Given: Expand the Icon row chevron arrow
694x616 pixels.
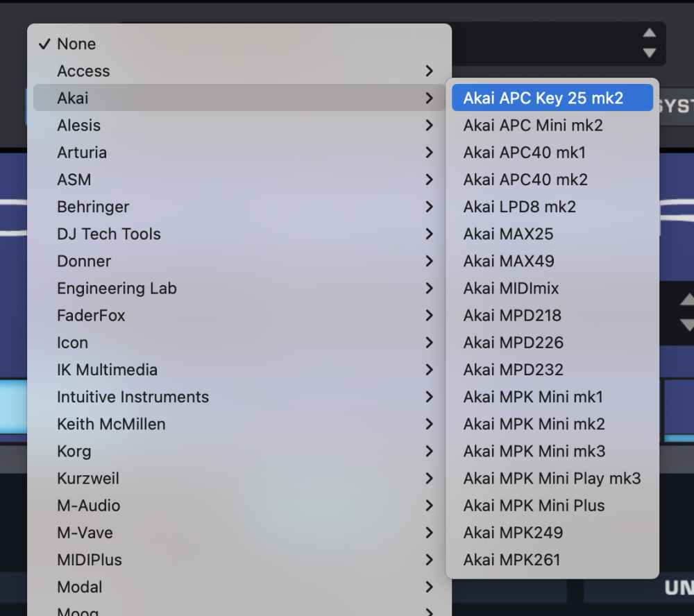Looking at the screenshot, I should 429,343.
